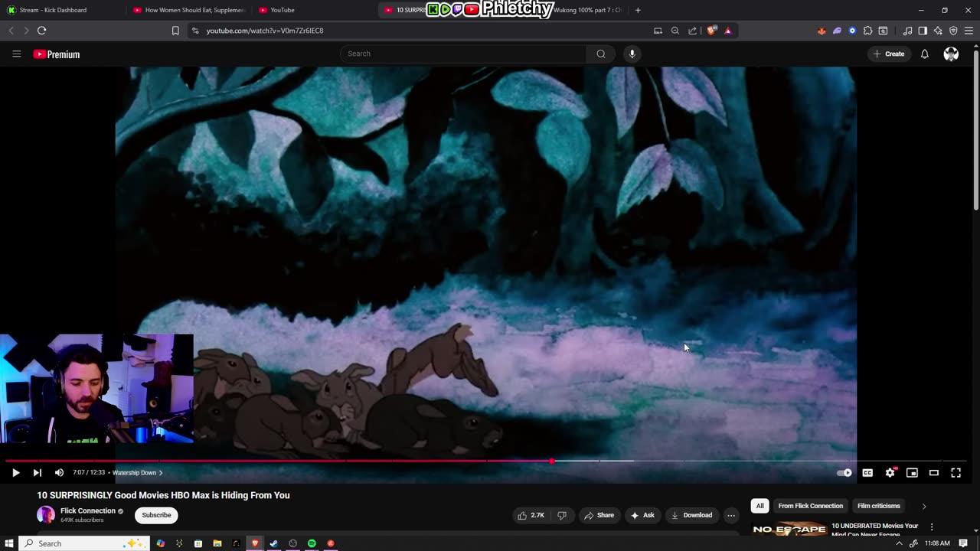Open more actions ellipsis under video
Viewport: 980px width, 551px height.
click(x=731, y=515)
